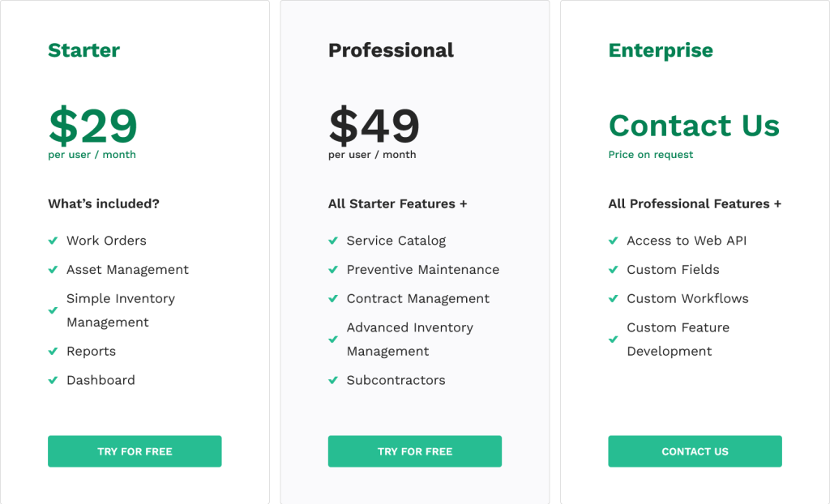Click the checkmark beside Reports

coord(53,352)
